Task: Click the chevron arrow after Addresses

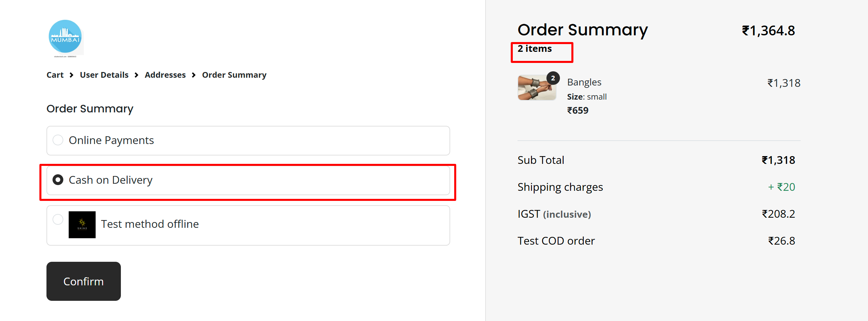Action: click(x=194, y=75)
